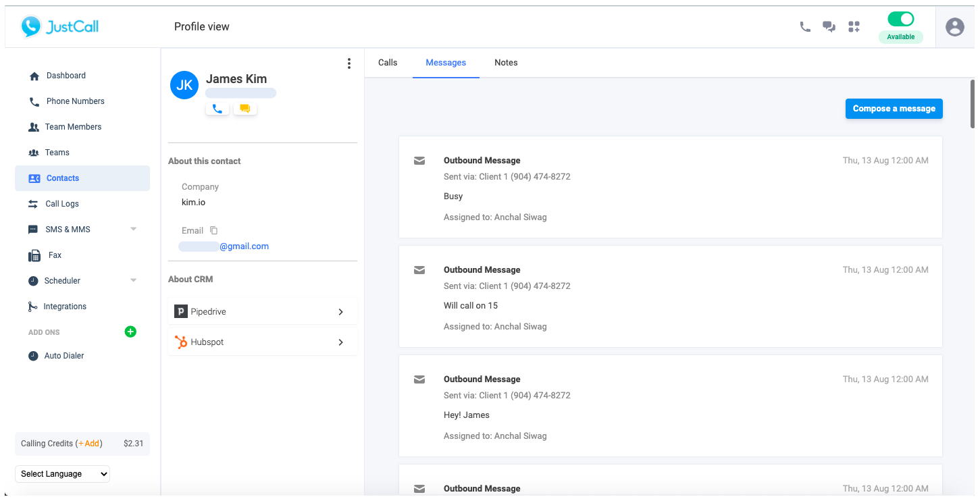Add calling credits via +Add link
This screenshot has width=980, height=501.
tap(89, 444)
